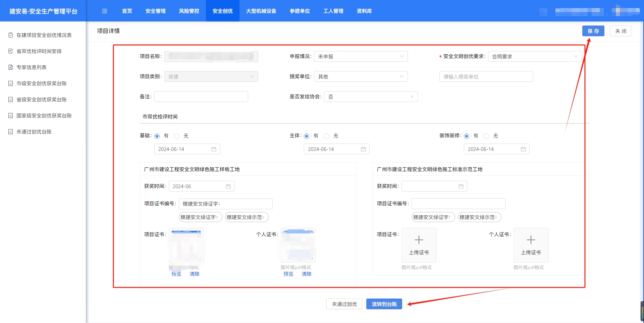Click 清除 link under the 个人证书 thumbnail
Viewport: 644px width, 323px height.
pos(306,274)
